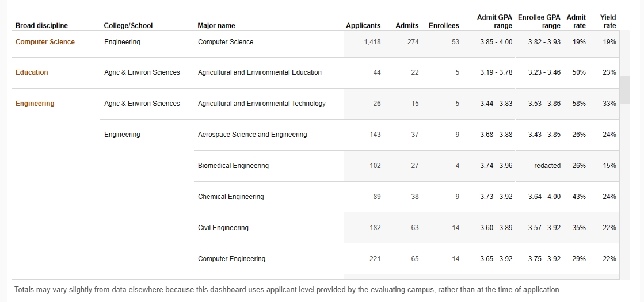
Task: Click the Enrollee GPA range header
Action: [x=539, y=22]
